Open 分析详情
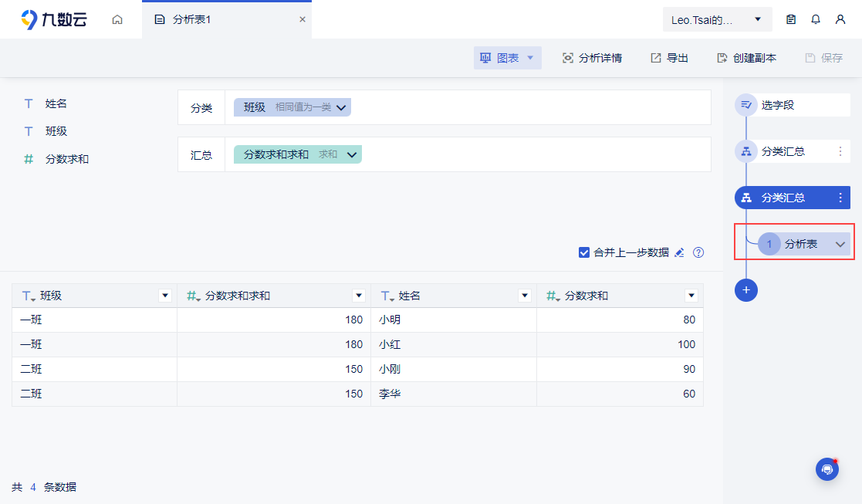This screenshot has height=504, width=862. (592, 58)
